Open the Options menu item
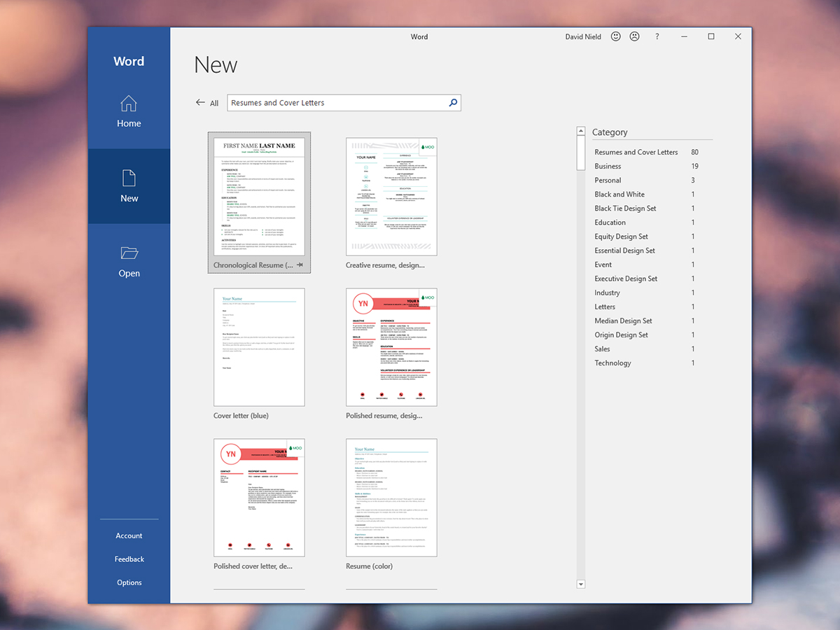Screen dimensions: 840x630 click(x=129, y=582)
